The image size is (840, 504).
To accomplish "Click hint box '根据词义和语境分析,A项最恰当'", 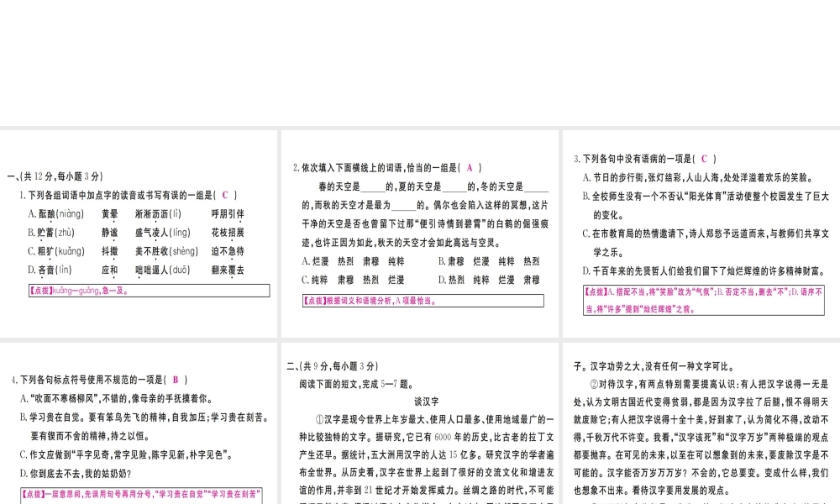I will [423, 301].
